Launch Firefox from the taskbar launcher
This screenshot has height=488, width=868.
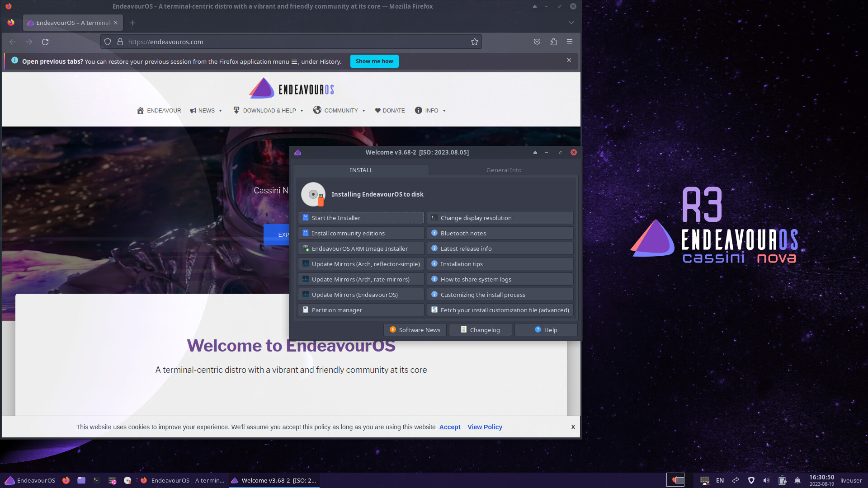(x=66, y=480)
